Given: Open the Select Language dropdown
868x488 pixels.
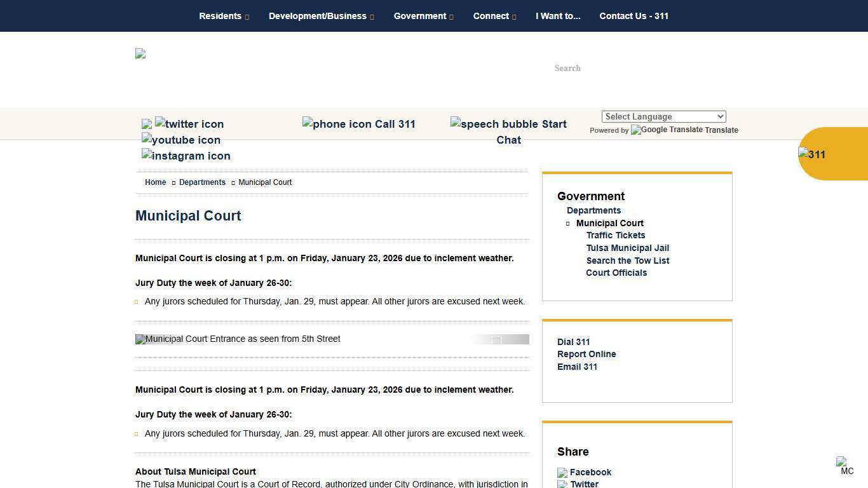Looking at the screenshot, I should point(663,117).
